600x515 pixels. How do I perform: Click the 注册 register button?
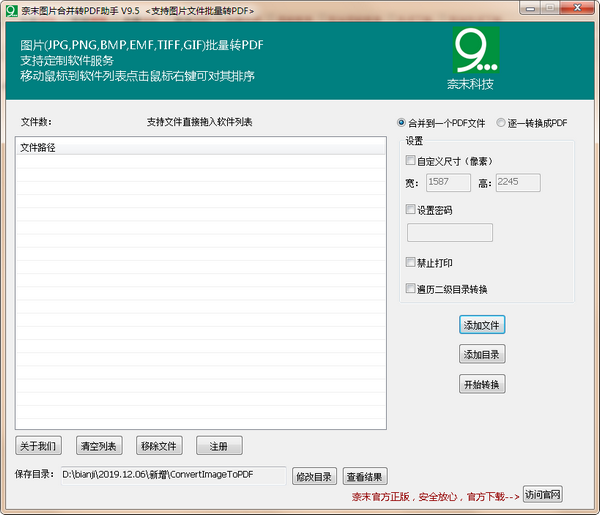click(219, 446)
